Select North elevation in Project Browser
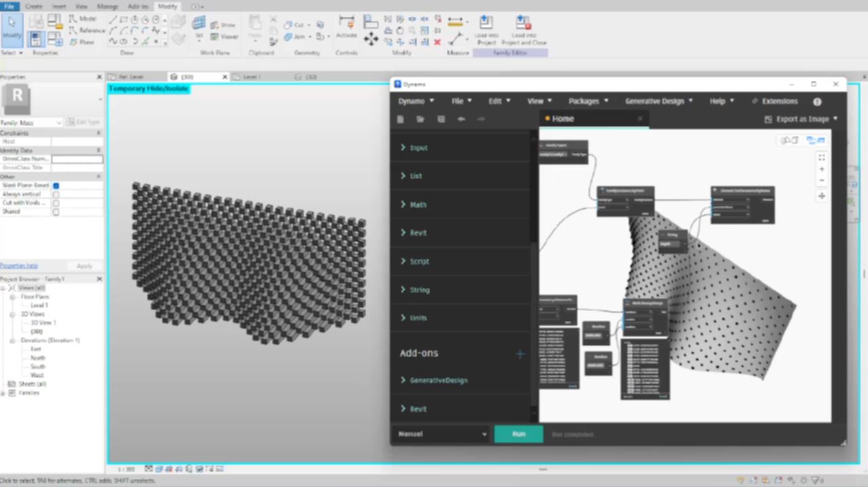 [38, 358]
